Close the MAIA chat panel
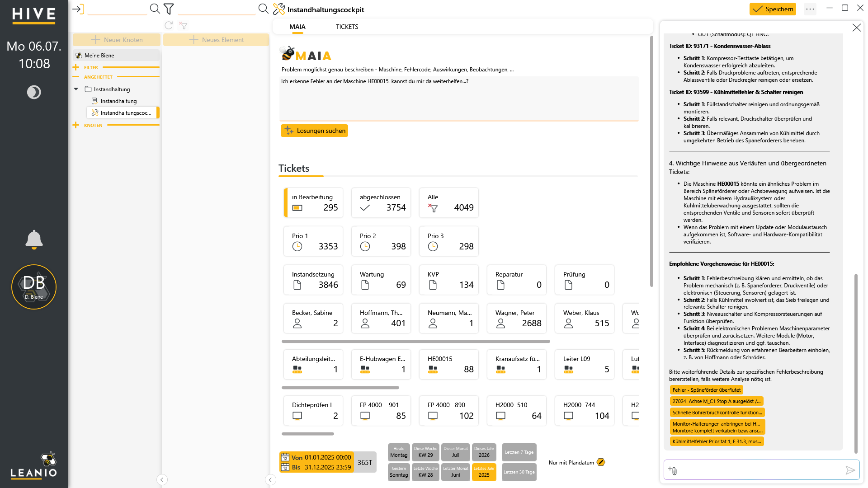This screenshot has height=488, width=868. 856,28
